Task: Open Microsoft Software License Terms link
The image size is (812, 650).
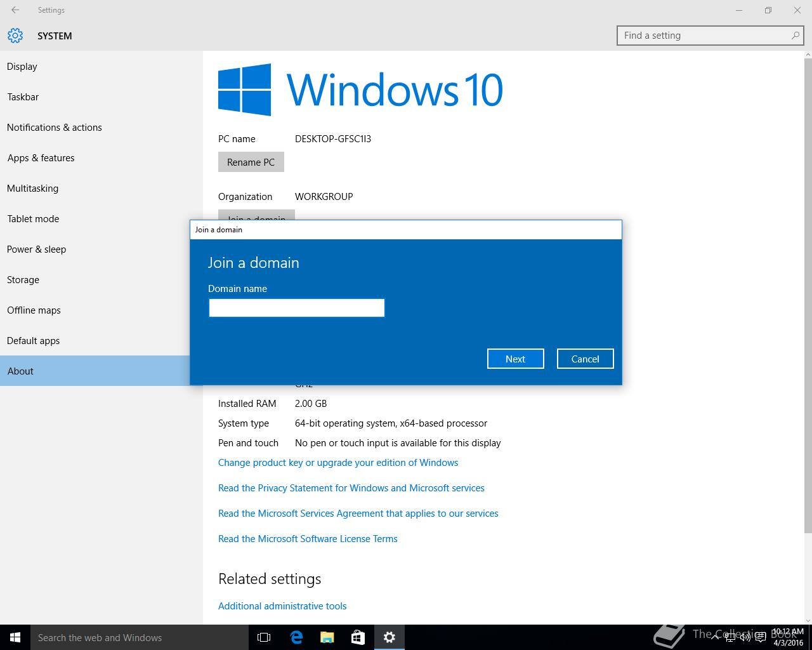Action: [308, 539]
